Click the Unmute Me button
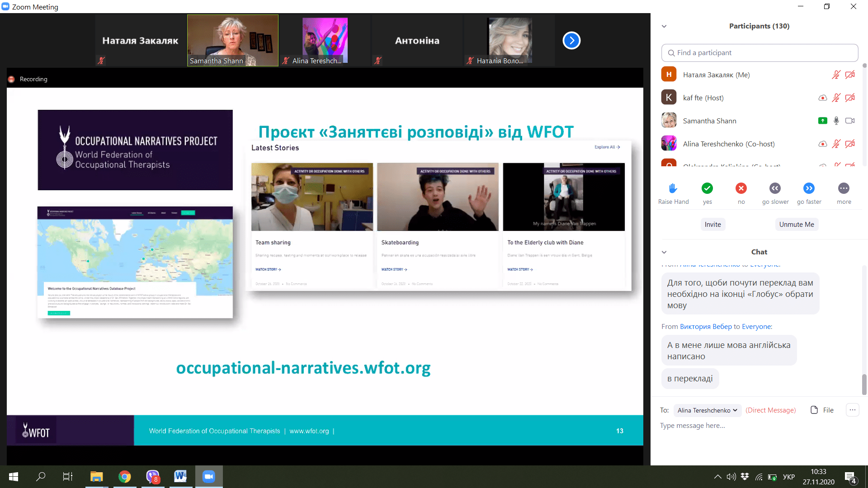Image resolution: width=868 pixels, height=488 pixels. tap(796, 225)
